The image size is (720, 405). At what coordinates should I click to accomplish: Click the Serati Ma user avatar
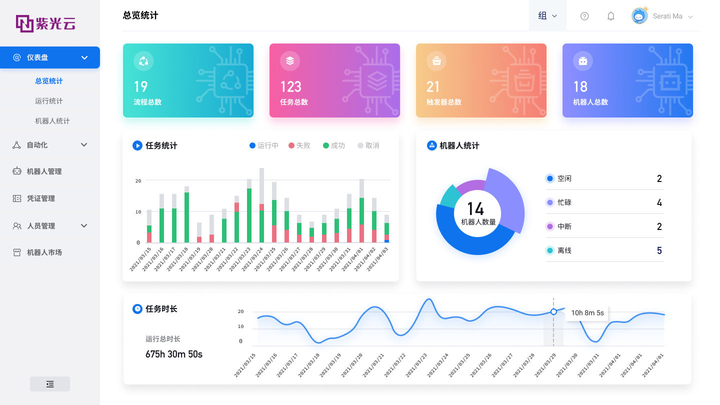[x=639, y=16]
